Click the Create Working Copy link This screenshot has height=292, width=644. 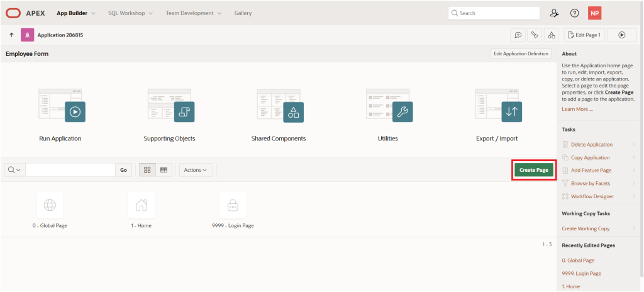click(x=586, y=228)
